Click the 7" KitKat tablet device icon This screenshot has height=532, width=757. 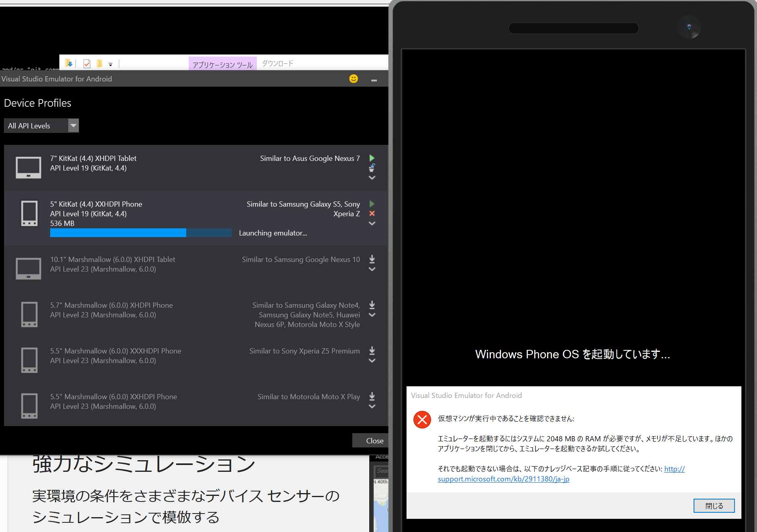pos(28,168)
